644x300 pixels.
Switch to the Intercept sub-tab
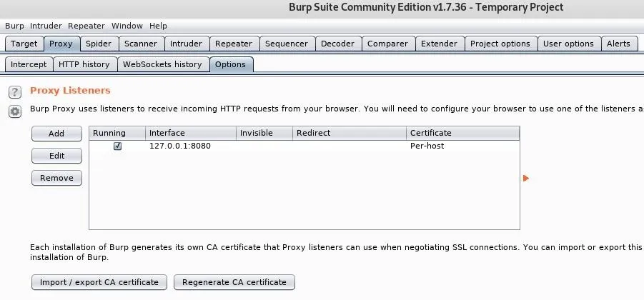29,64
